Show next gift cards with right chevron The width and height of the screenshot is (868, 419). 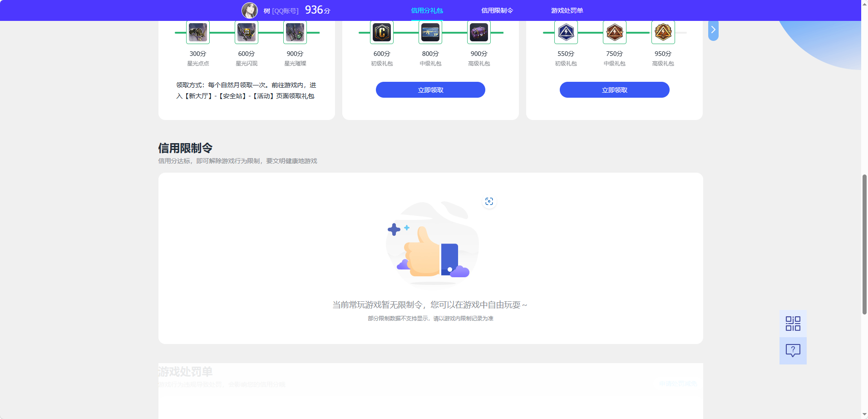713,30
